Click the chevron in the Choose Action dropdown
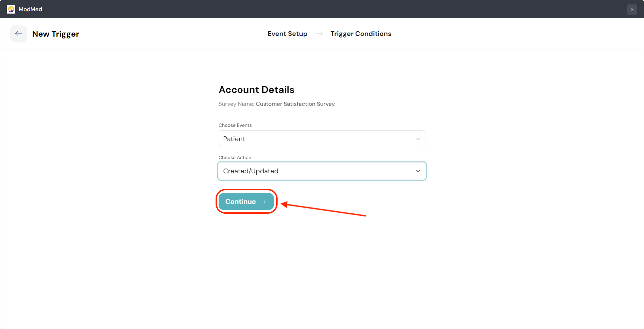The image size is (644, 329). pyautogui.click(x=418, y=171)
